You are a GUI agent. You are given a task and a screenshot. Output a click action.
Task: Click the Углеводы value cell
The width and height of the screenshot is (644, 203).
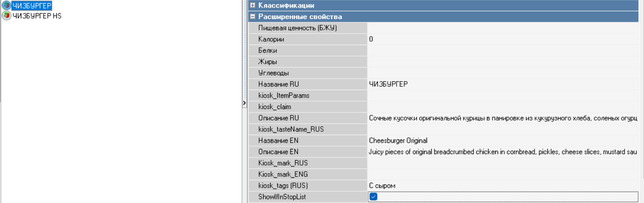tap(502, 73)
